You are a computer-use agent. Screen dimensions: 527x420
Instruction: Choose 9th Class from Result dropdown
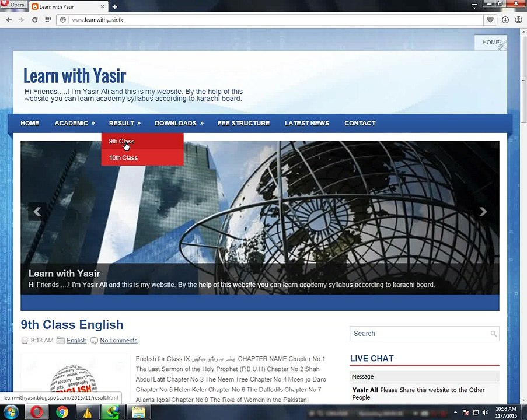[x=142, y=141]
